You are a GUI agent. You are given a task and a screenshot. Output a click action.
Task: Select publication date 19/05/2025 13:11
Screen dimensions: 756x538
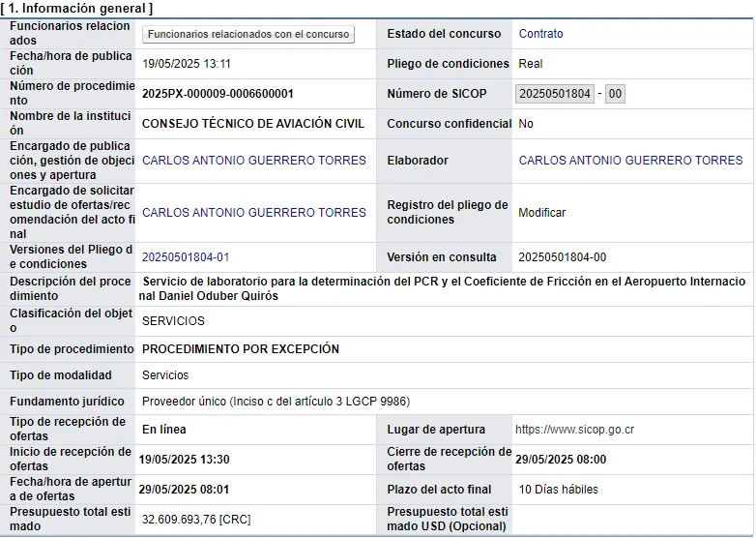tap(187, 64)
